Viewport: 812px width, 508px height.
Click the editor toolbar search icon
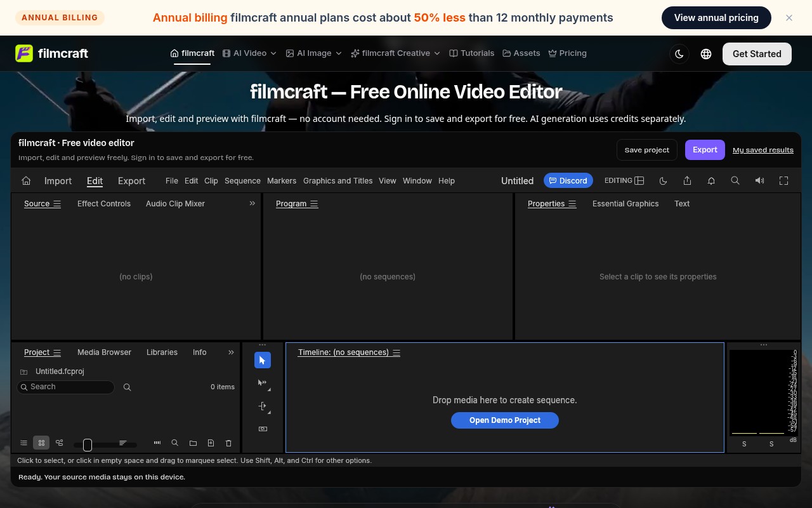735,181
